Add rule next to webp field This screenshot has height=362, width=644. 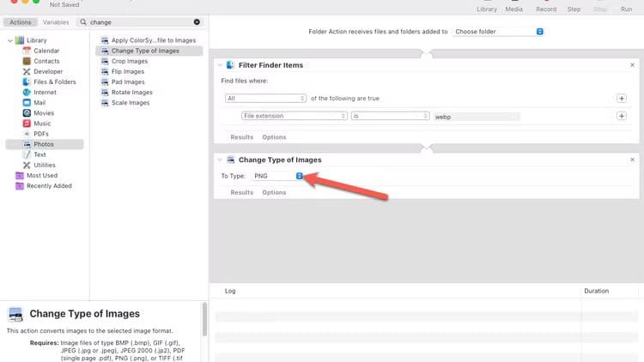coord(622,116)
